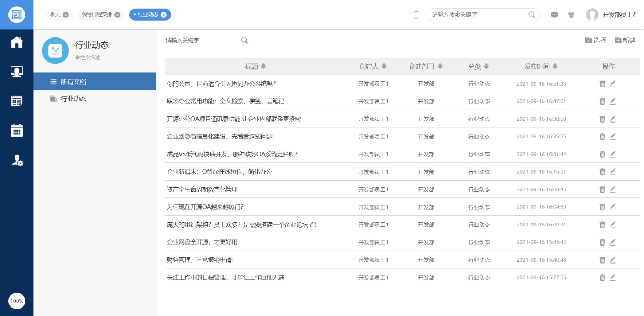The image size is (644, 316).
Task: Delete the 你的公司 document row
Action: click(602, 84)
